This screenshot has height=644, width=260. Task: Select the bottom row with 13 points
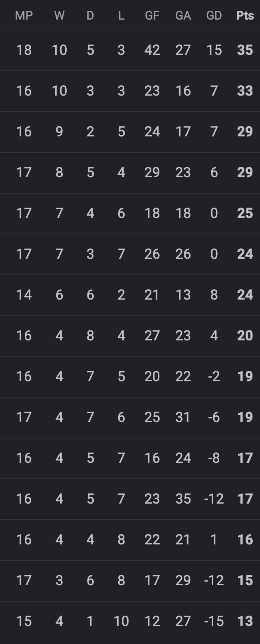pos(245,621)
